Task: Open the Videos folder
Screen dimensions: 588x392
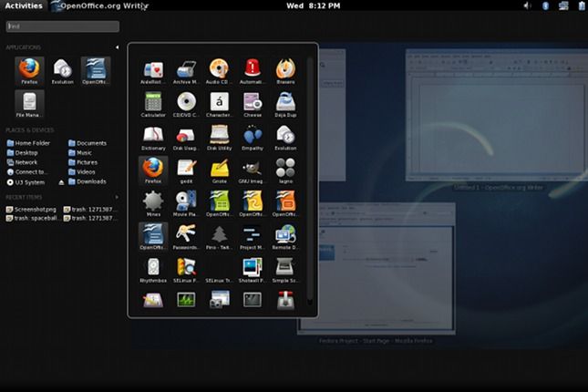Action: pyautogui.click(x=82, y=171)
